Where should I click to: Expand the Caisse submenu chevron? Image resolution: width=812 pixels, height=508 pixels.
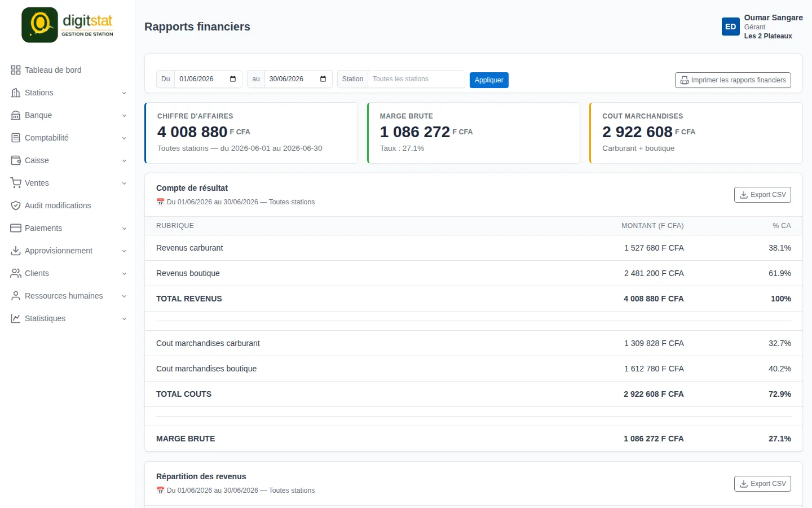point(124,161)
